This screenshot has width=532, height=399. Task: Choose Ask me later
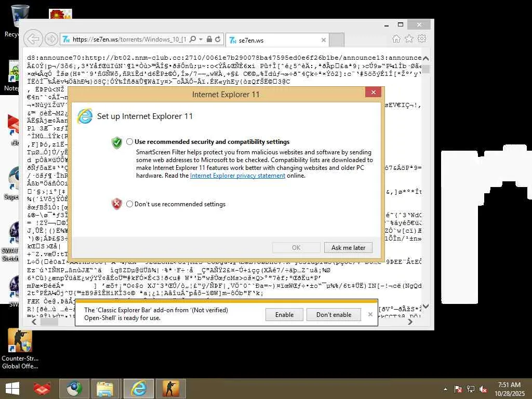click(348, 248)
